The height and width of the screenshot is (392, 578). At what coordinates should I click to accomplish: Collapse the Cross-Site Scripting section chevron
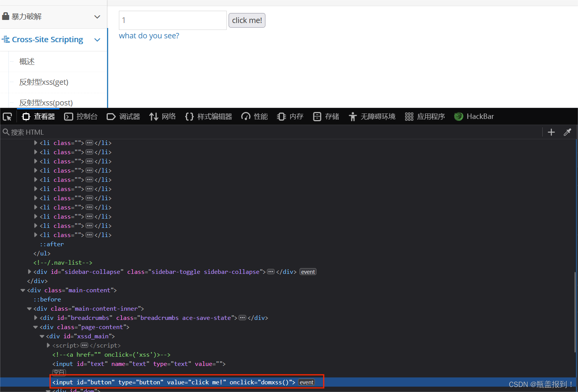97,40
